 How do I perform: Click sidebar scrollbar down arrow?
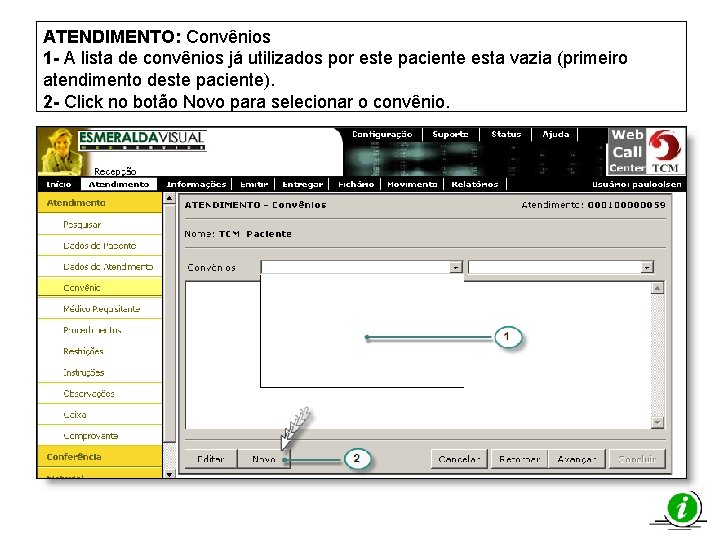[169, 474]
